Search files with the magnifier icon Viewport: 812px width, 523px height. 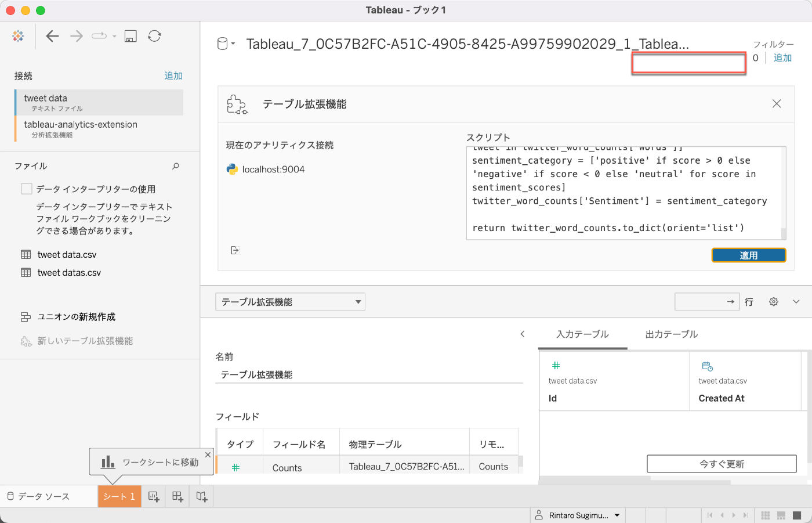click(176, 166)
